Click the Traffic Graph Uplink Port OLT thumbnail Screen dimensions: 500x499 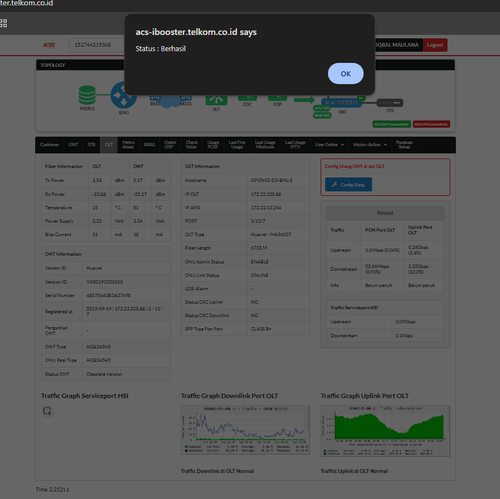tap(385, 431)
